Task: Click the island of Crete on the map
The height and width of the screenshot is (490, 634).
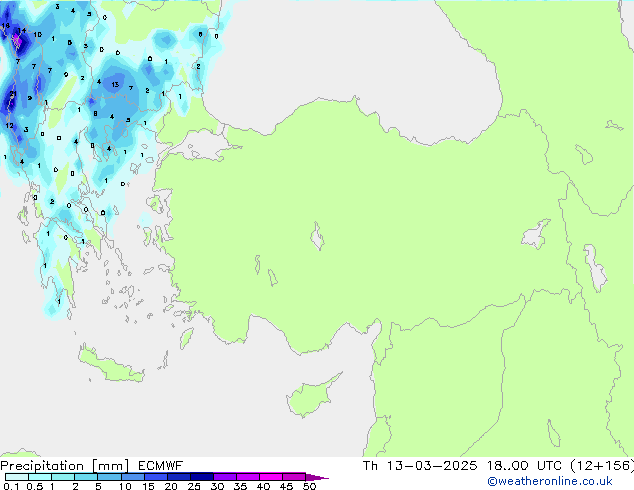Action: click(x=111, y=365)
